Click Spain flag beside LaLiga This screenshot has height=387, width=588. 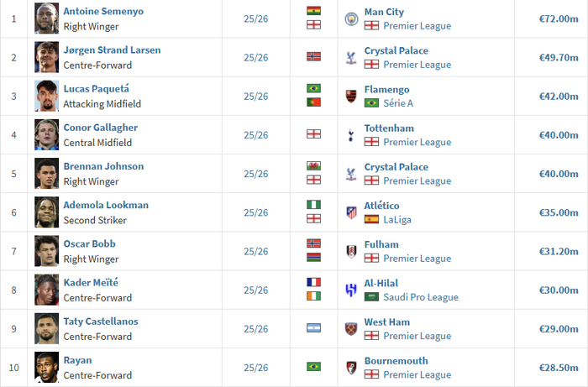[371, 219]
